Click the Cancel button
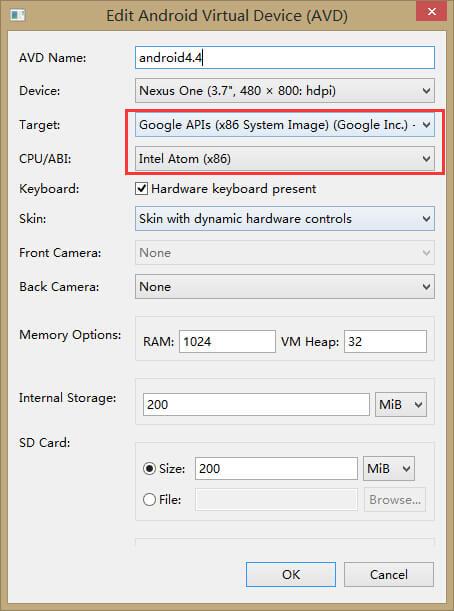 click(389, 574)
